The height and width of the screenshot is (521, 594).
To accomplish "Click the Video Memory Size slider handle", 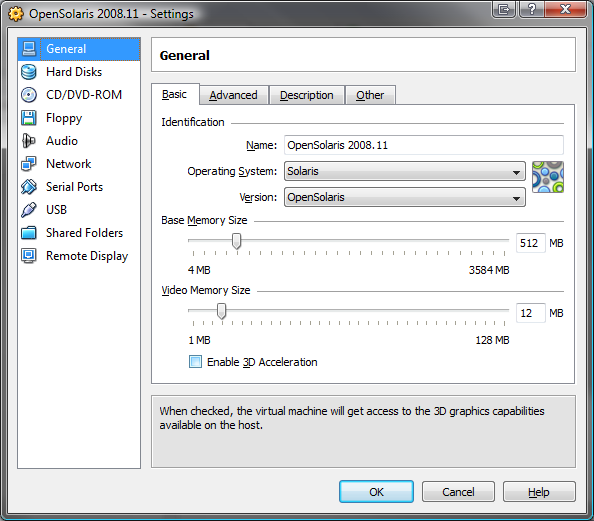I will tap(222, 311).
